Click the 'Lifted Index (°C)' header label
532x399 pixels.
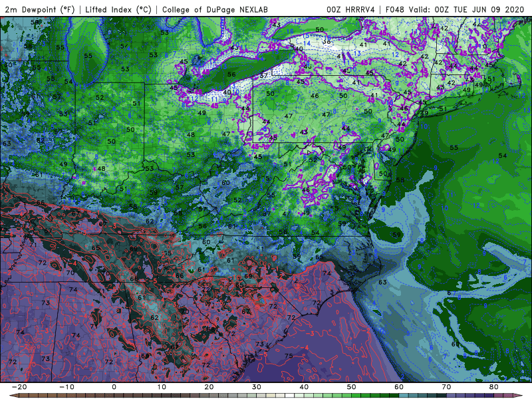click(x=118, y=9)
